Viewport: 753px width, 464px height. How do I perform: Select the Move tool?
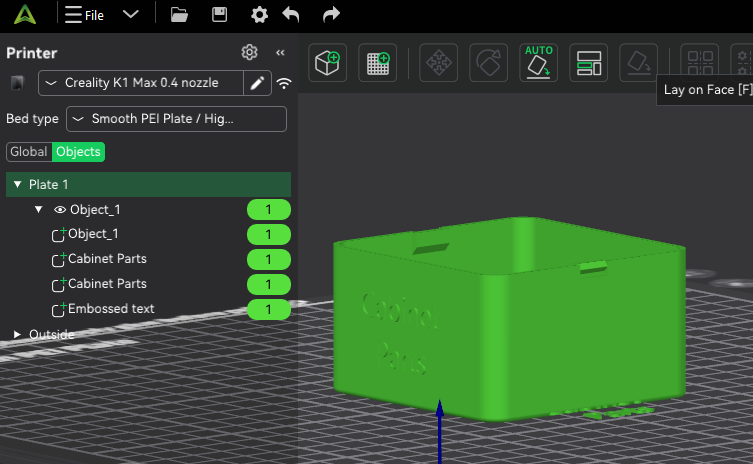[x=438, y=62]
